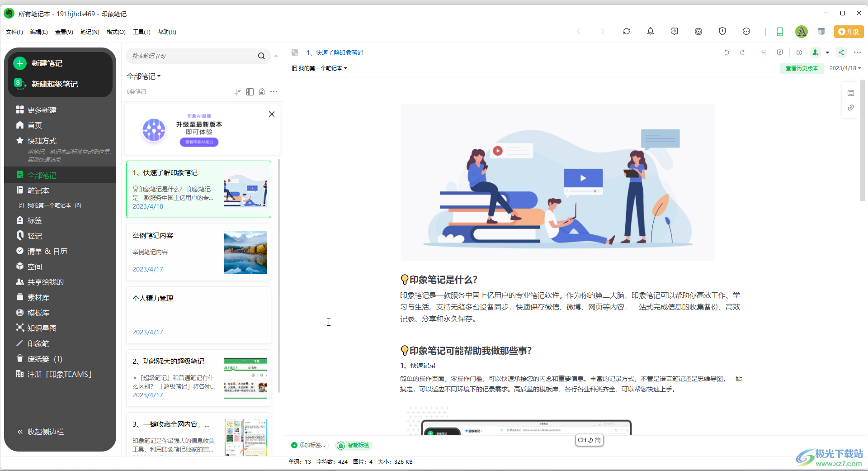Image resolution: width=868 pixels, height=471 pixels.
Task: Open the 帮助(H) menu
Action: [167, 32]
